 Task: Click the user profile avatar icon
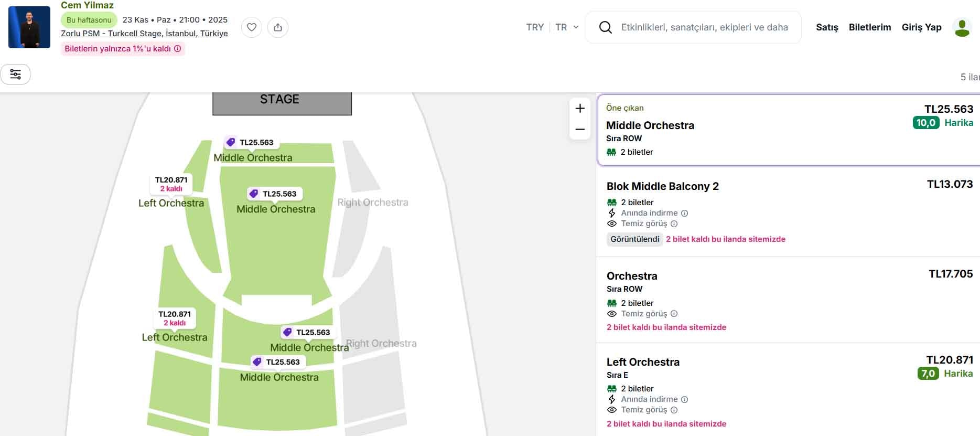(962, 27)
